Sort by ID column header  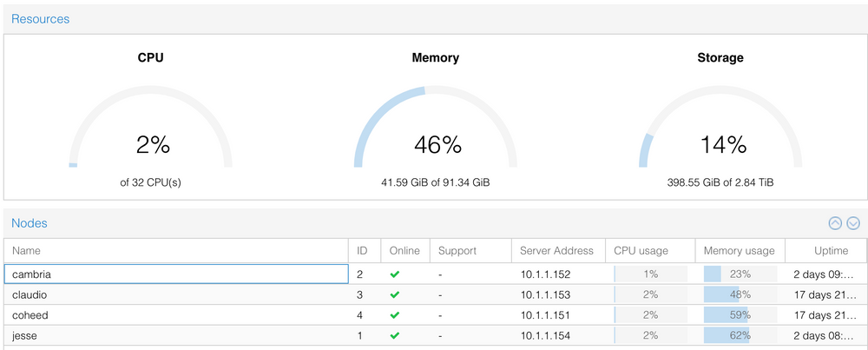point(363,251)
